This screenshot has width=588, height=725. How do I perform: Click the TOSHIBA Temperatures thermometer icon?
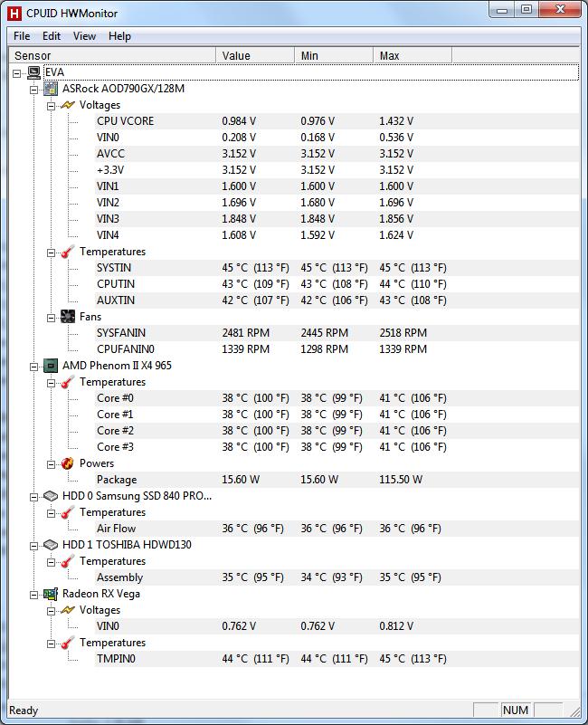68,562
